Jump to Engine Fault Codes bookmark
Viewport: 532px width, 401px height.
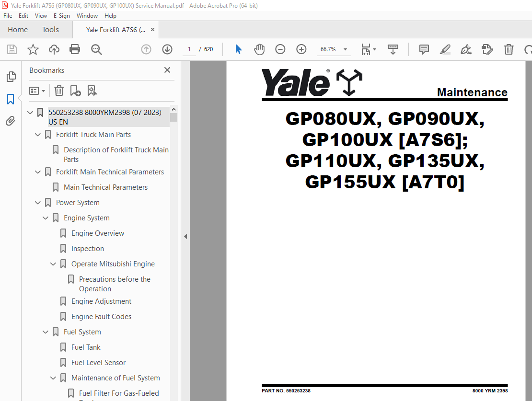point(101,317)
